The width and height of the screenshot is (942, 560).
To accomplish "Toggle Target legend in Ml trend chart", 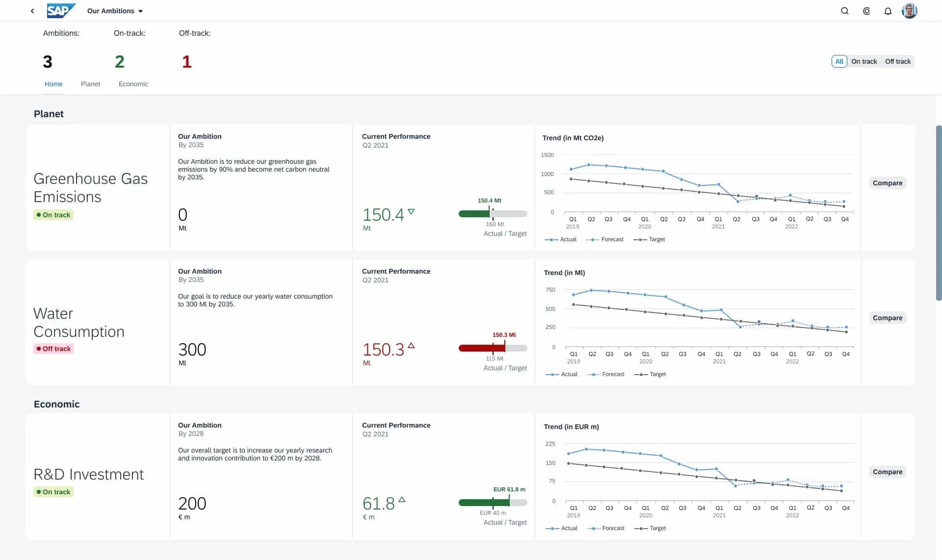I will tap(650, 374).
